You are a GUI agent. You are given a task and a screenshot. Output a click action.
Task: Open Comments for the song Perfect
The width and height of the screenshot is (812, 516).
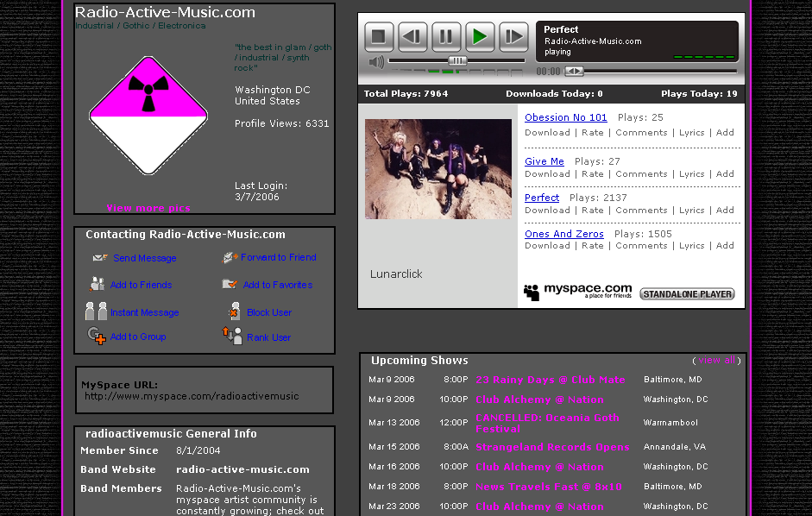tap(641, 211)
